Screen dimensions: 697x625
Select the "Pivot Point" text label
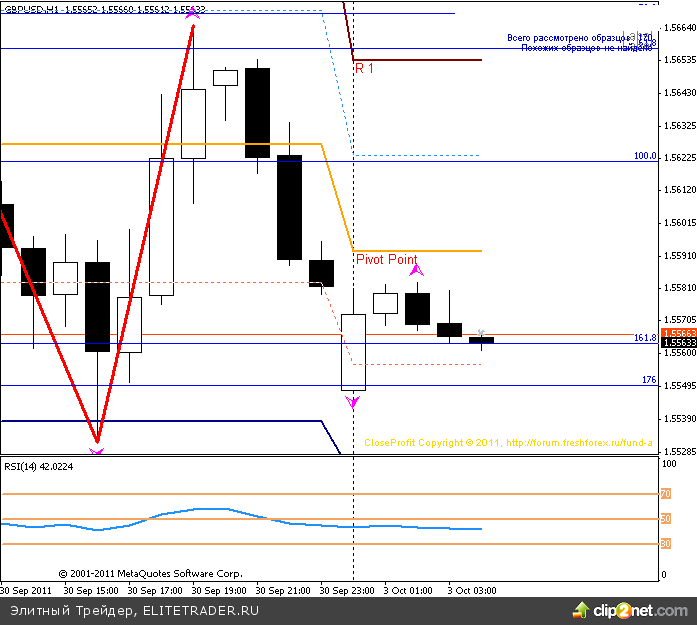pos(387,260)
